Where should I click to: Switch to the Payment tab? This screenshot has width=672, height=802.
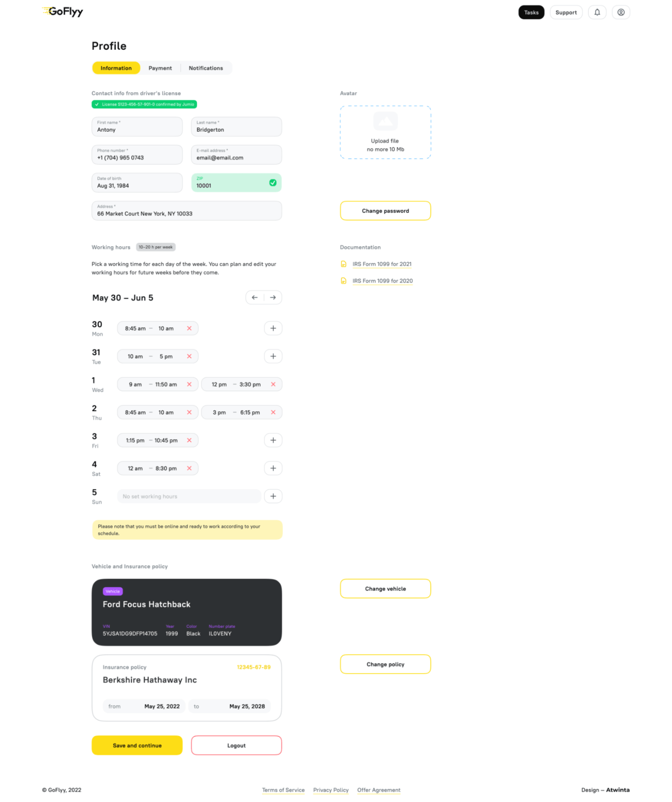coord(160,68)
